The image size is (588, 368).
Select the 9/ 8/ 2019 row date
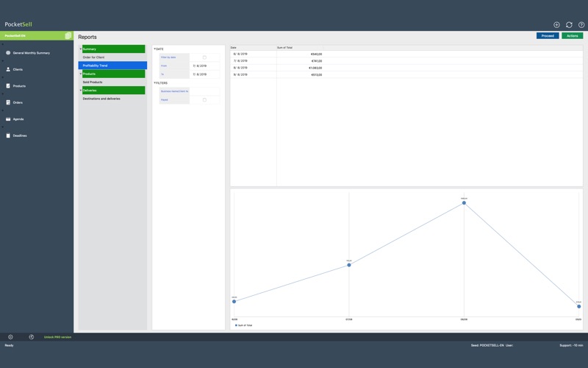(240, 75)
